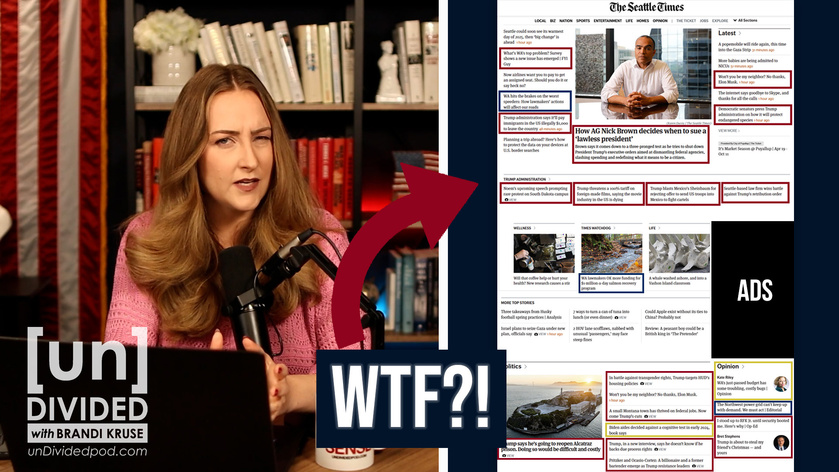Open the ENTERTAINMENT navigation item
This screenshot has width=839, height=472.
607,21
